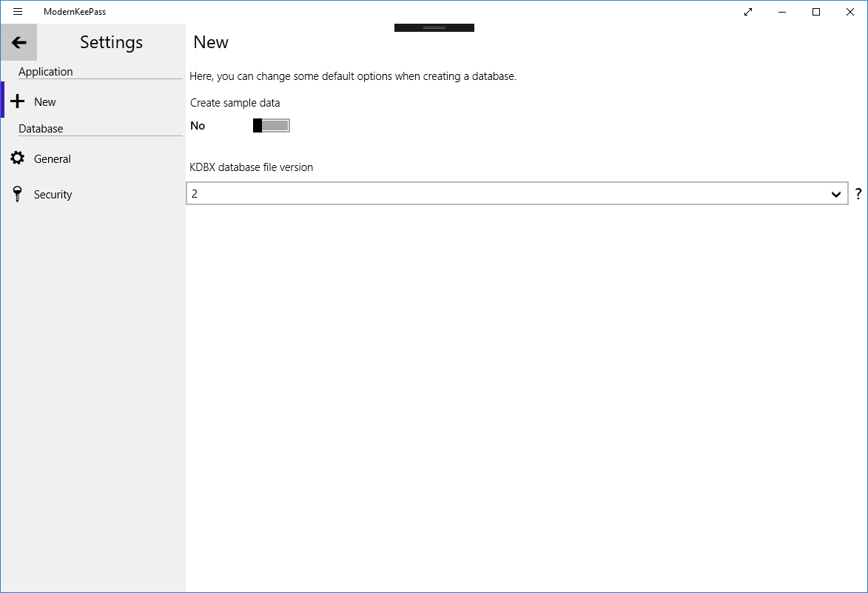Click the No label beside the switch

[x=198, y=126]
